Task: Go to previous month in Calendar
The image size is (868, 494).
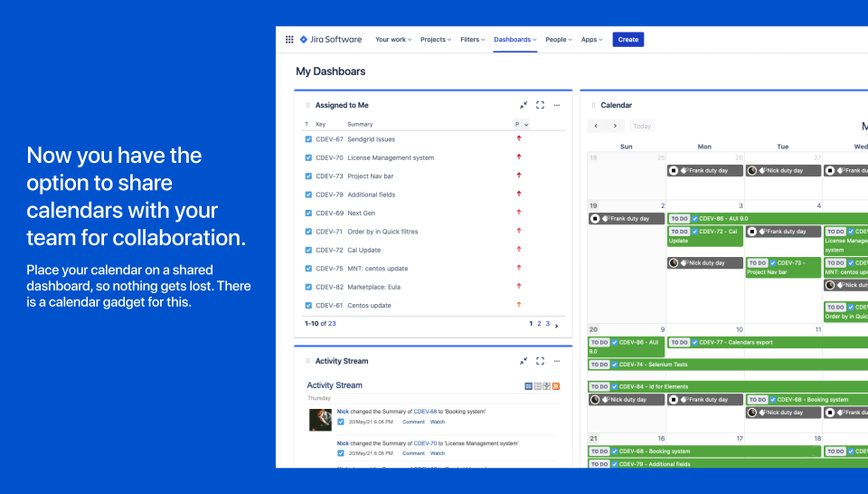Action: (x=596, y=127)
